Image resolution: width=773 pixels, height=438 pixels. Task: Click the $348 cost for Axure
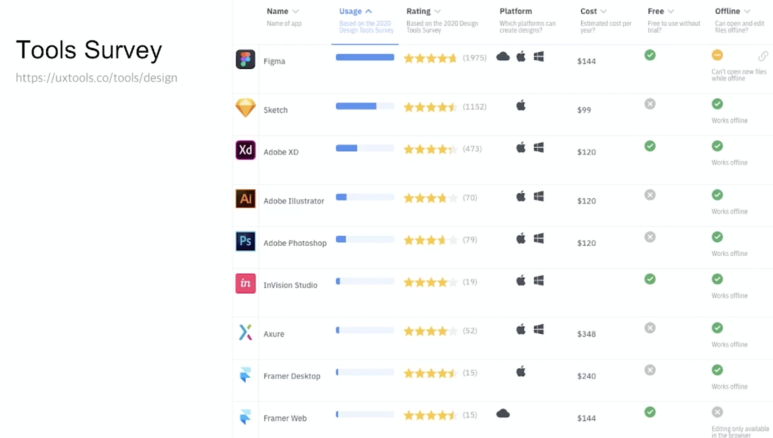pos(587,334)
